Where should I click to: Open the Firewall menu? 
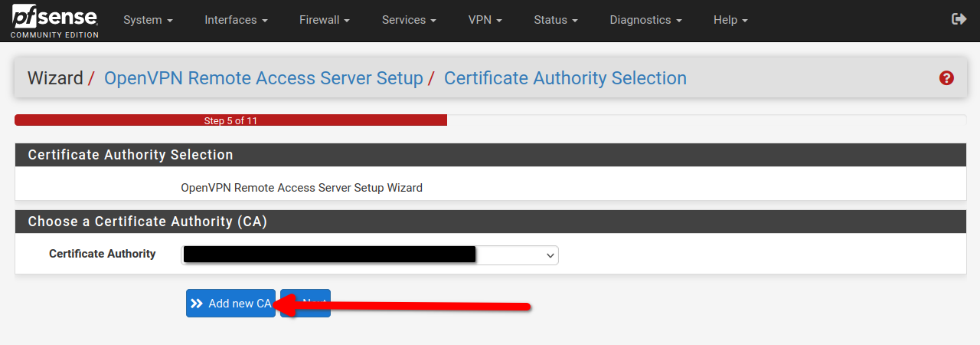325,20
